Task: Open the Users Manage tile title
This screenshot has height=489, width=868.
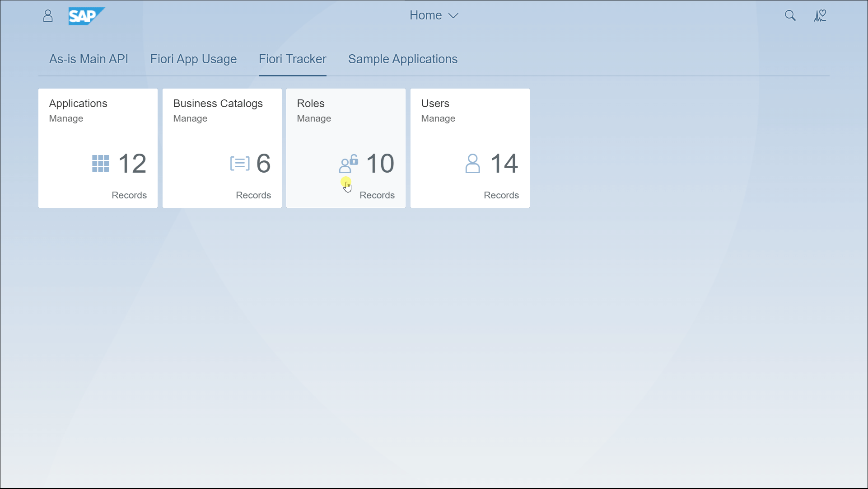Action: coord(435,103)
